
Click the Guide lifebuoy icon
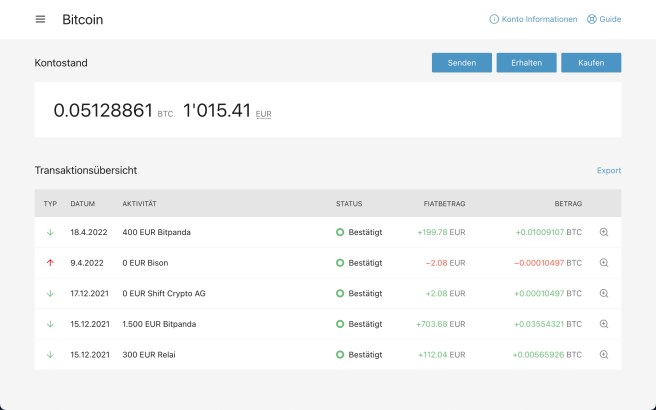coord(591,19)
